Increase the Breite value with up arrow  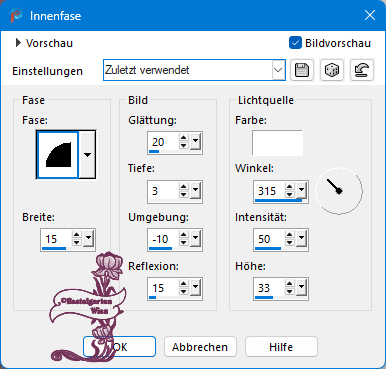coord(77,235)
